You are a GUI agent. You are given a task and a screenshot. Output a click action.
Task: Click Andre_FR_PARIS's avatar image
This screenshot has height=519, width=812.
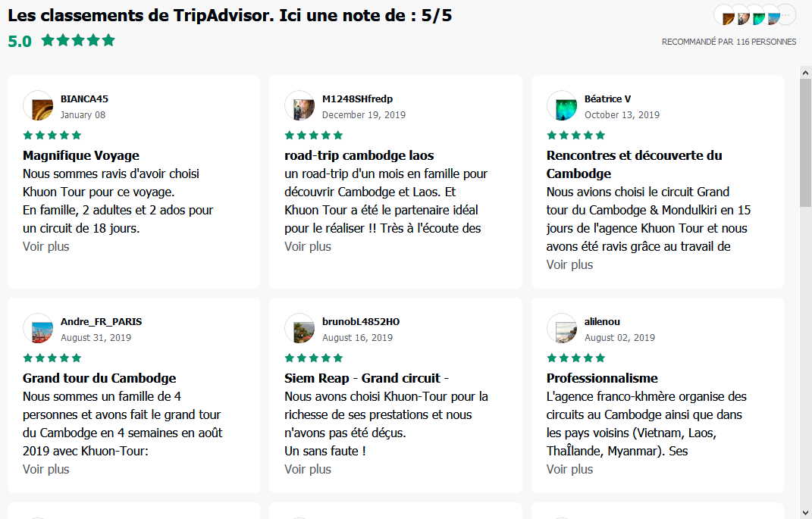38,329
